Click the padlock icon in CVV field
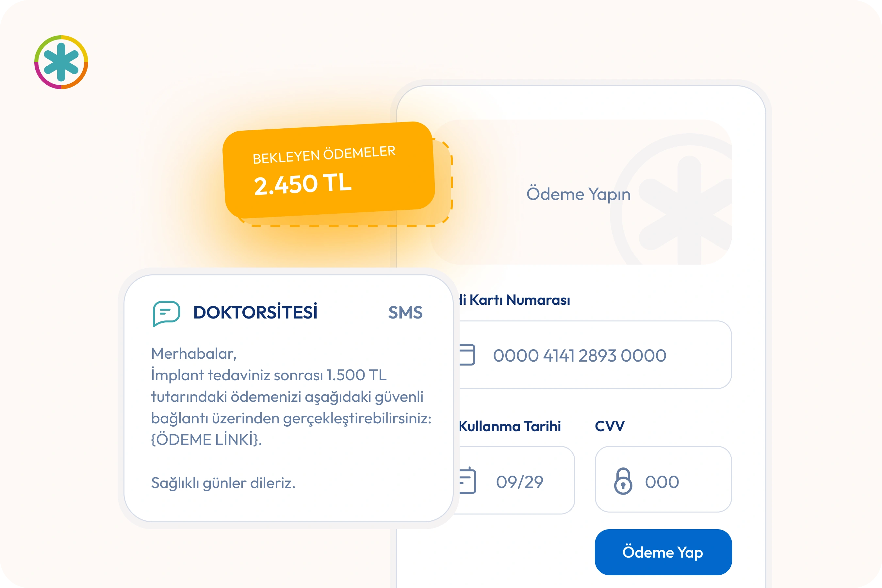Screen dimensions: 882x588 tap(623, 481)
